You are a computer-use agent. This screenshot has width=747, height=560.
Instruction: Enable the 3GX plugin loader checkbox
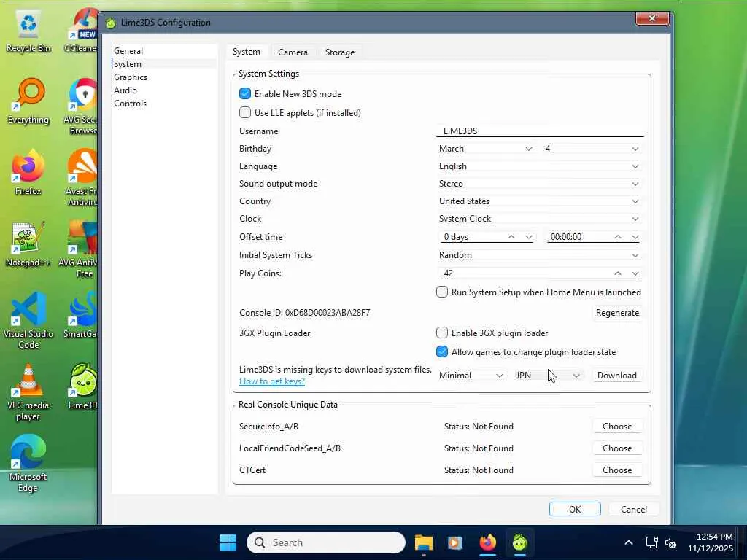pos(441,332)
